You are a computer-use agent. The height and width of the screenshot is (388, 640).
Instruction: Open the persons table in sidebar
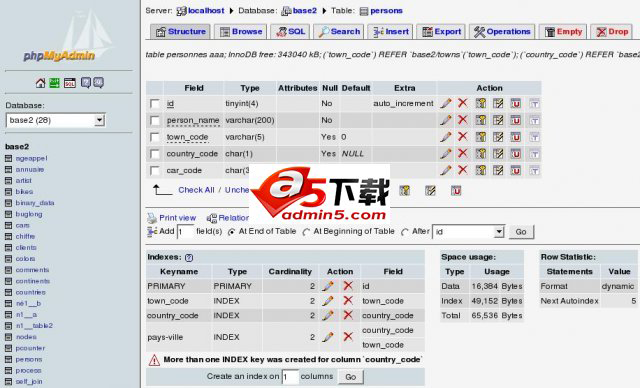[29, 359]
